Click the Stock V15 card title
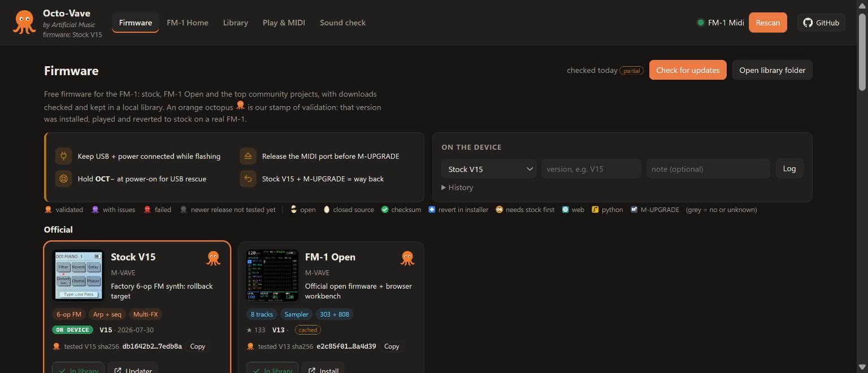Viewport: 868px width, 373px height. [x=133, y=257]
